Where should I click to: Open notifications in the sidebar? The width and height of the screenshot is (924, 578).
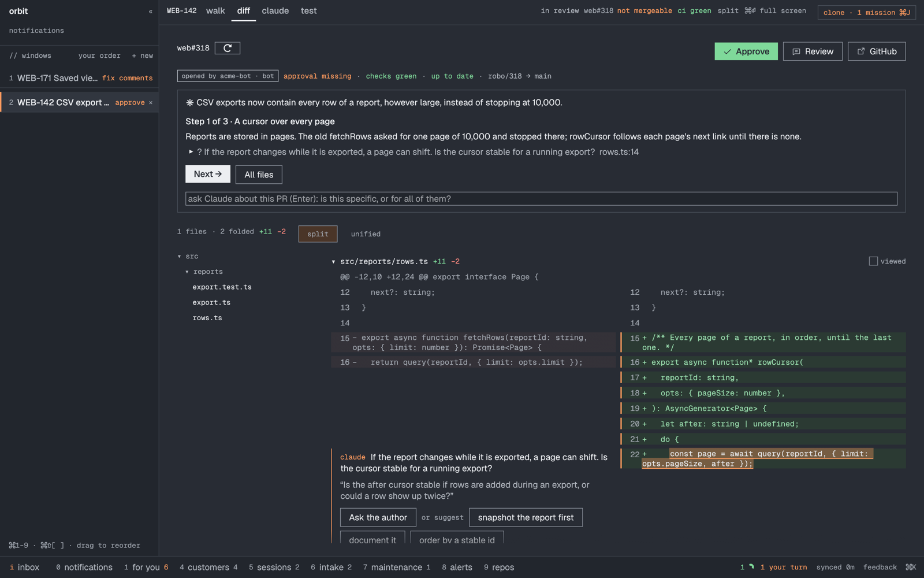pos(36,31)
